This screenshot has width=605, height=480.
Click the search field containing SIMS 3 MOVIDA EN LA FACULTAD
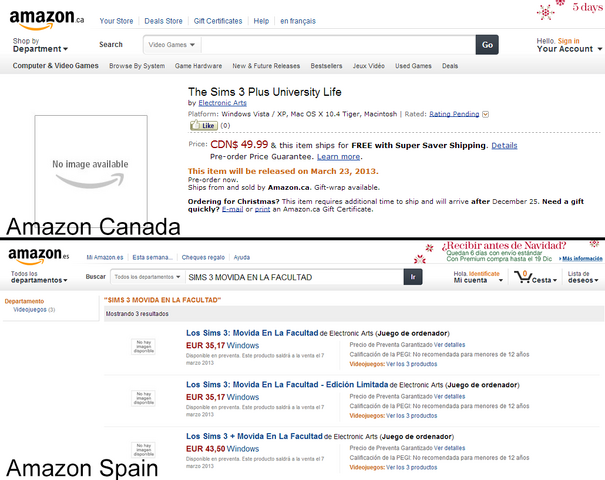(x=294, y=277)
